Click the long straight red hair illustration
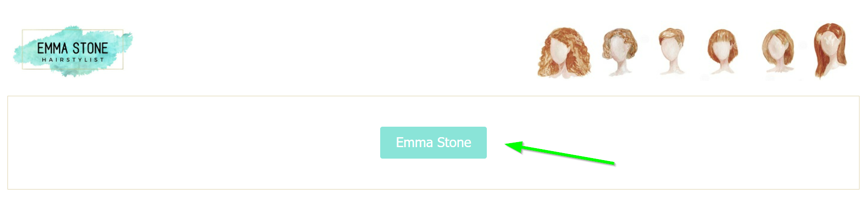The image size is (868, 203). point(830,50)
